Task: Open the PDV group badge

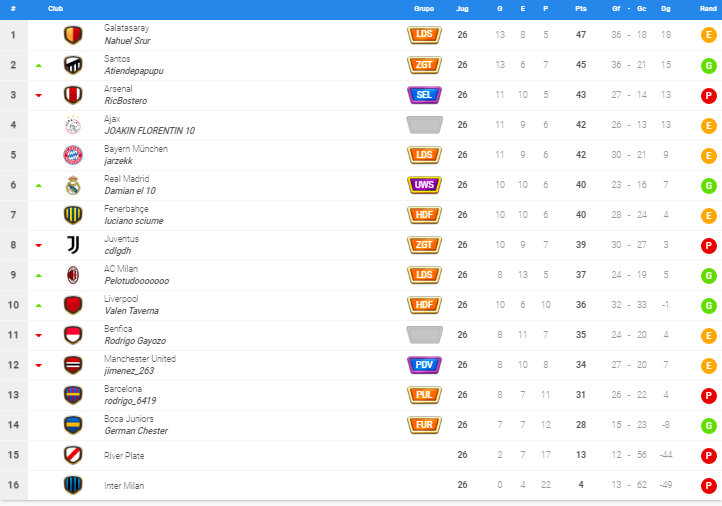Action: (424, 365)
